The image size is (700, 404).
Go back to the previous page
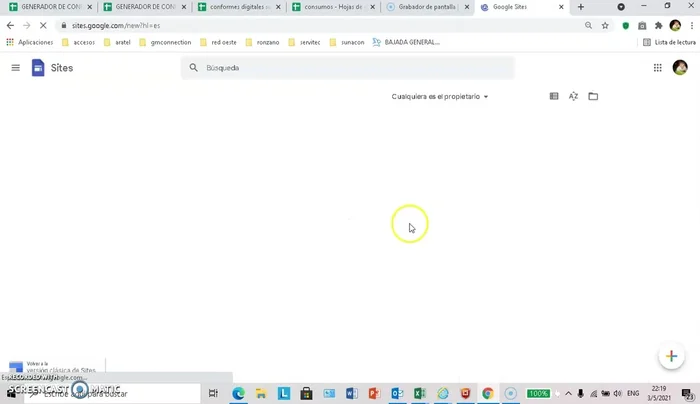click(x=10, y=26)
